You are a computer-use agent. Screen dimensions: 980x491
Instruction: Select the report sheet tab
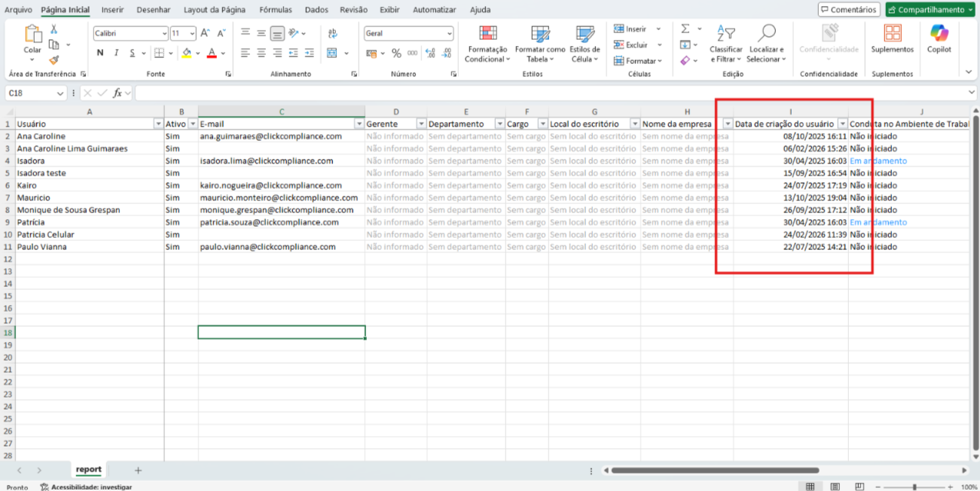[88, 469]
